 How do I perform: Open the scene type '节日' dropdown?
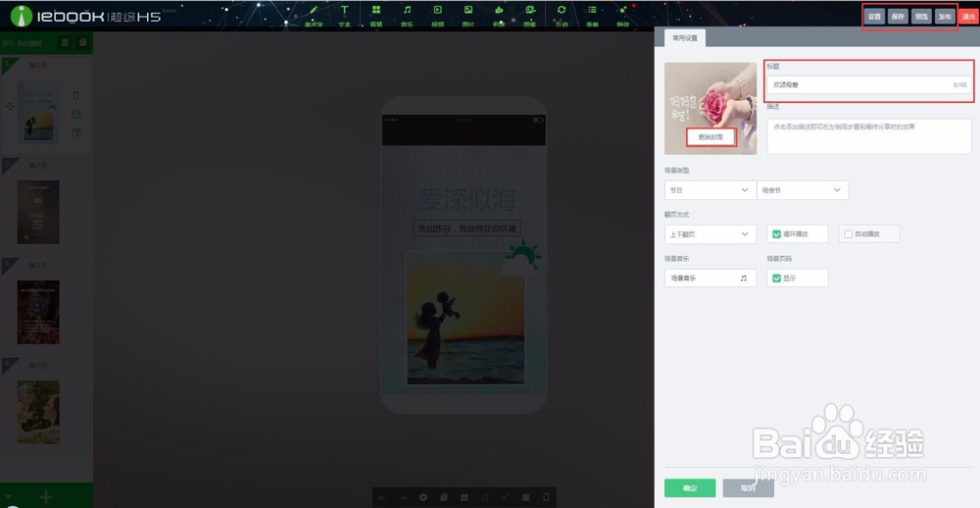[x=710, y=190]
